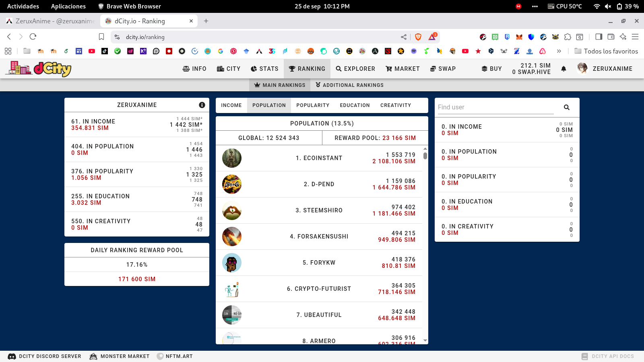
Task: Open the DCITY API DOCS link
Action: click(608, 356)
